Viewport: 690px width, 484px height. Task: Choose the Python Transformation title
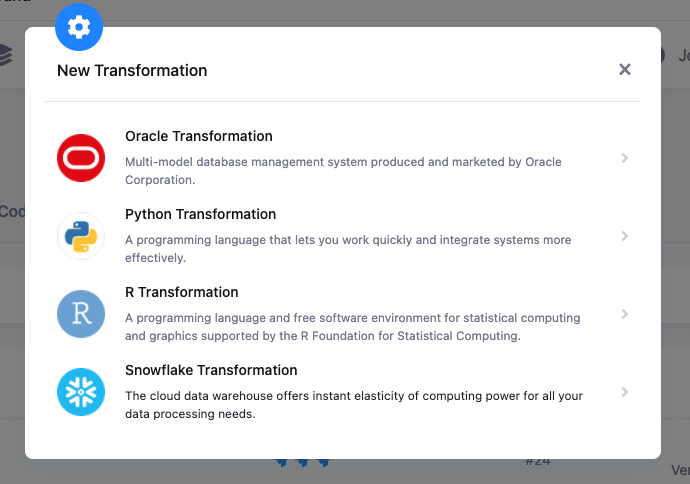click(200, 214)
